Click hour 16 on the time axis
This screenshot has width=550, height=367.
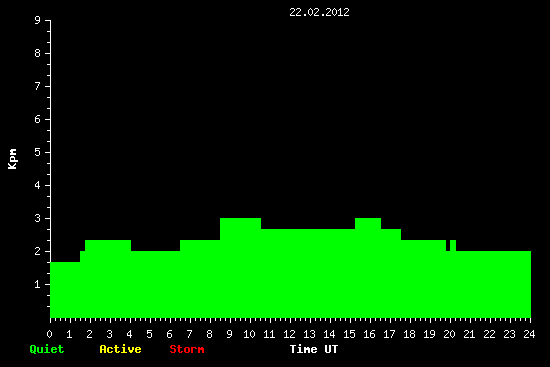[x=369, y=334]
